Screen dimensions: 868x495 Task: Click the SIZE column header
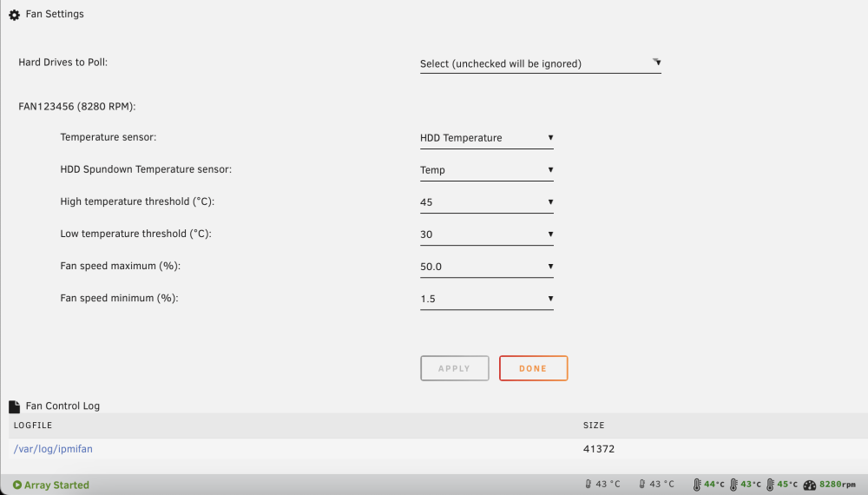click(x=594, y=426)
